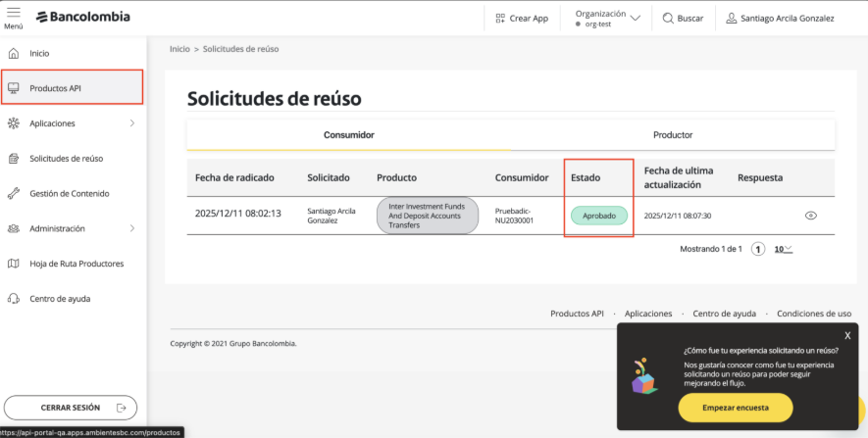View request details with eye icon
The width and height of the screenshot is (868, 438).
point(810,216)
